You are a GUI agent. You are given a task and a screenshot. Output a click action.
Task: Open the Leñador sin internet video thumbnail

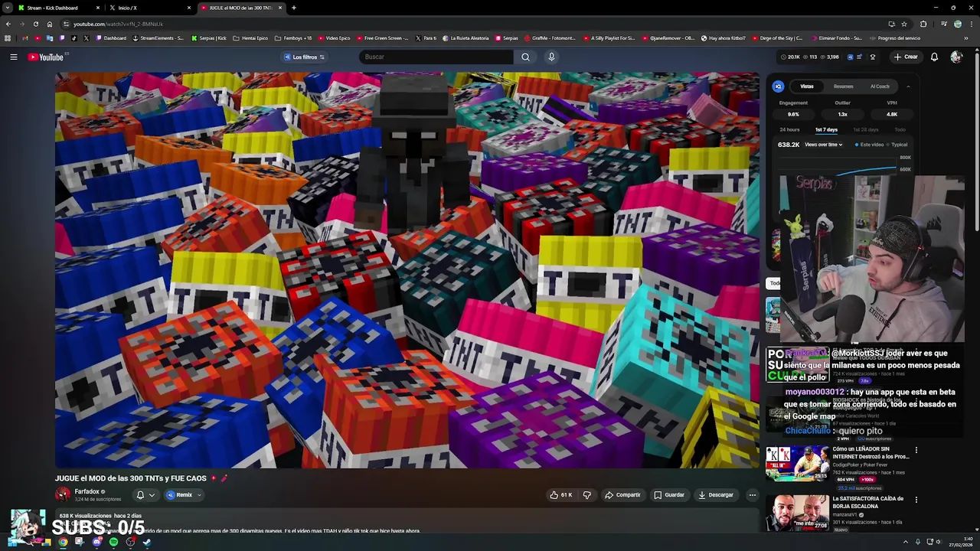pos(797,463)
